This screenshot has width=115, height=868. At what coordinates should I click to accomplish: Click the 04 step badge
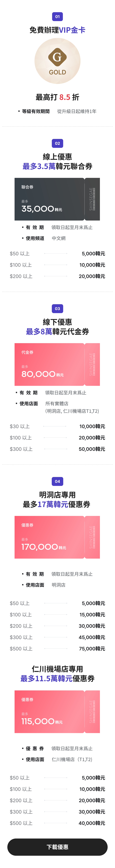point(57,481)
